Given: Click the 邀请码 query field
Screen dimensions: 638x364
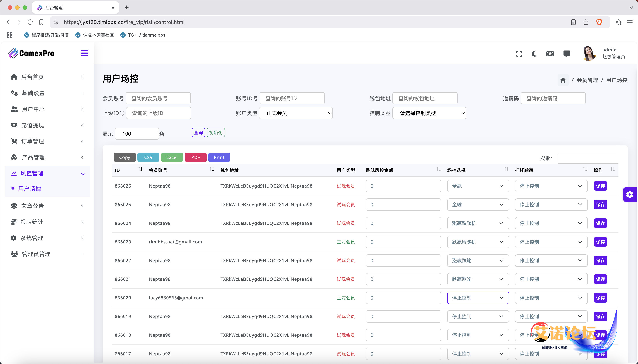Looking at the screenshot, I should click(x=553, y=98).
